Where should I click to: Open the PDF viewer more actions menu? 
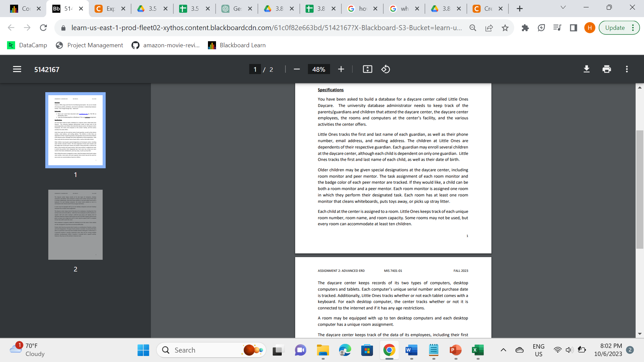tap(627, 69)
